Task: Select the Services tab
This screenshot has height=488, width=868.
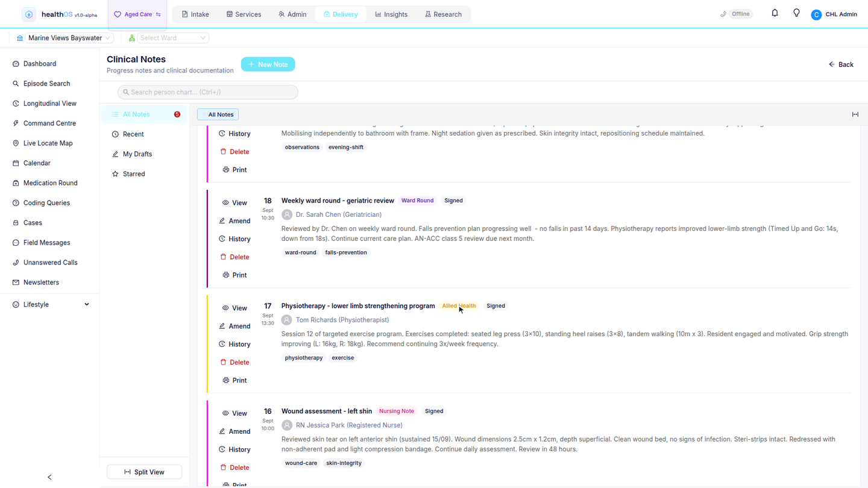Action: [x=244, y=14]
